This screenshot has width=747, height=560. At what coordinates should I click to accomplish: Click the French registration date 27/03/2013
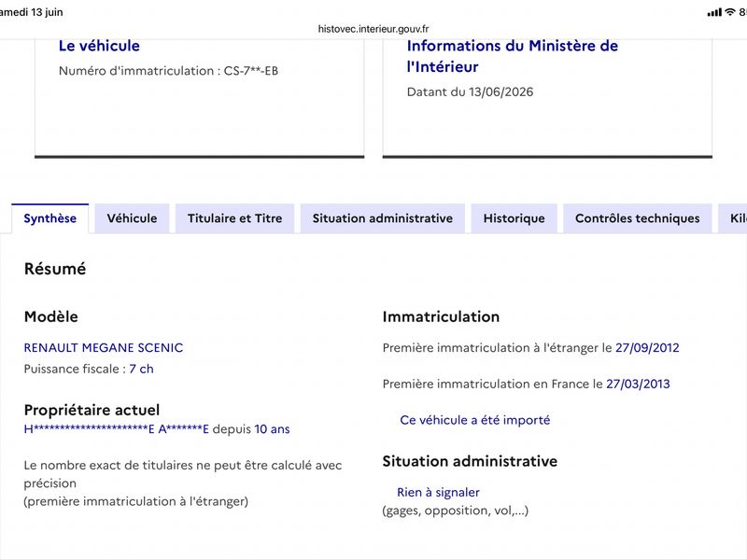(638, 384)
